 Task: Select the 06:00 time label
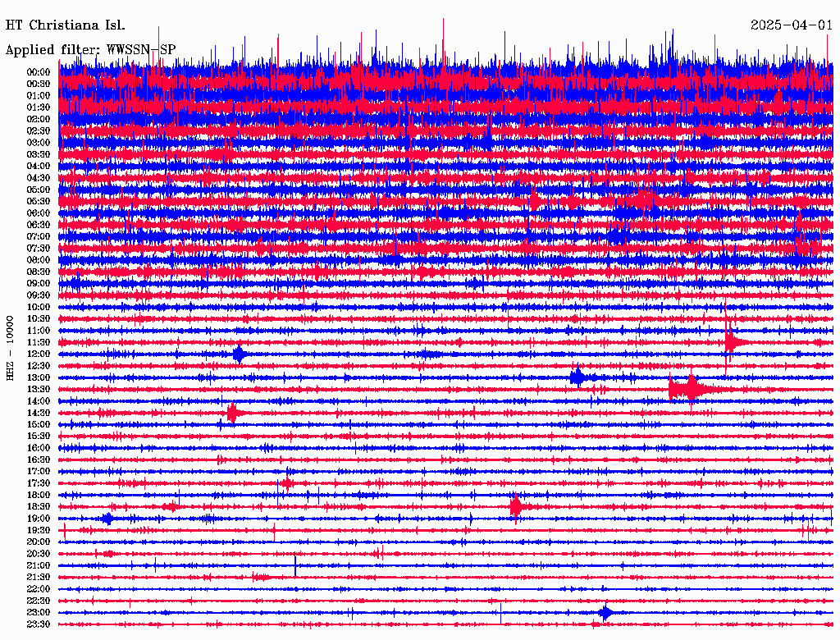pos(39,213)
